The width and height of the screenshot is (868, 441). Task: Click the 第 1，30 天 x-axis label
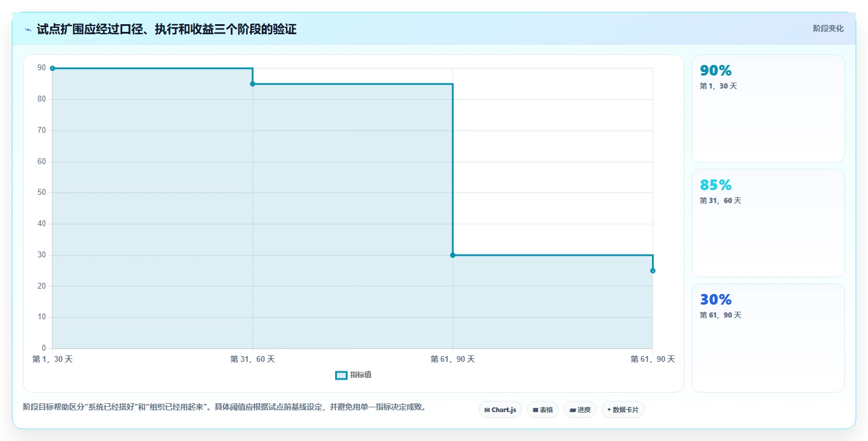coord(53,359)
